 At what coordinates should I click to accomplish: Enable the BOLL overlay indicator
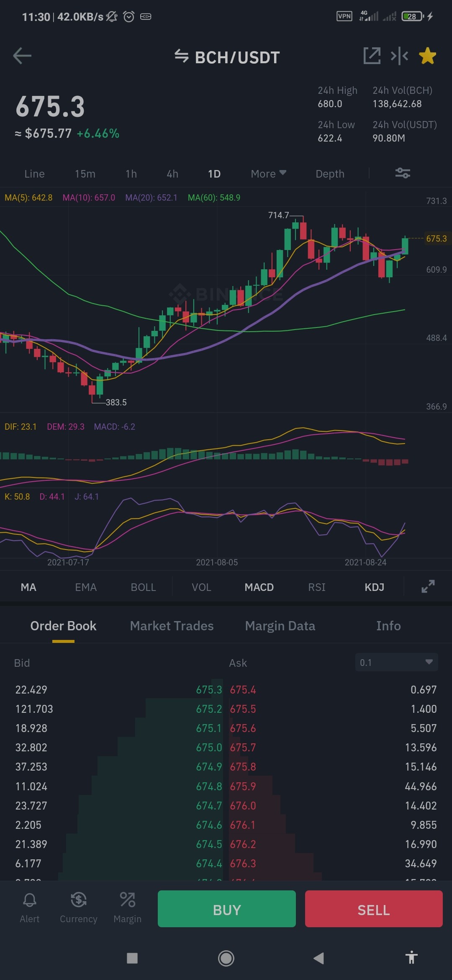[x=143, y=587]
